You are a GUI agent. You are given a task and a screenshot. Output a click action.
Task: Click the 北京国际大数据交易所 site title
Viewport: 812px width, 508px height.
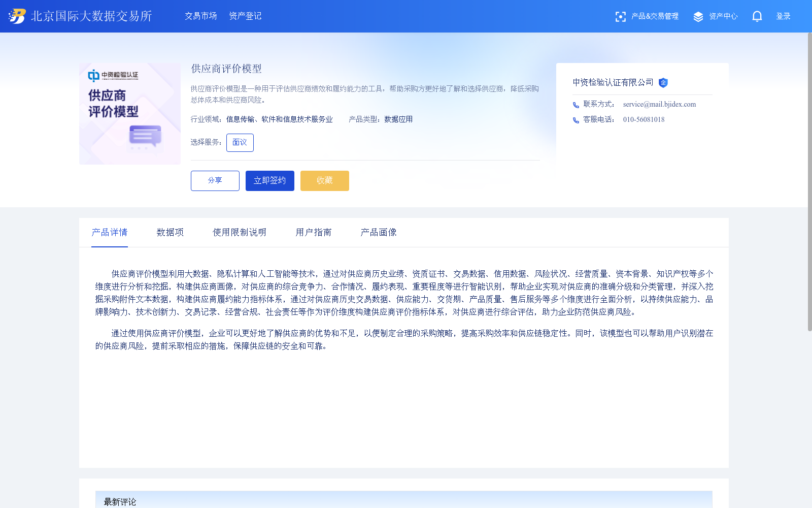point(91,16)
